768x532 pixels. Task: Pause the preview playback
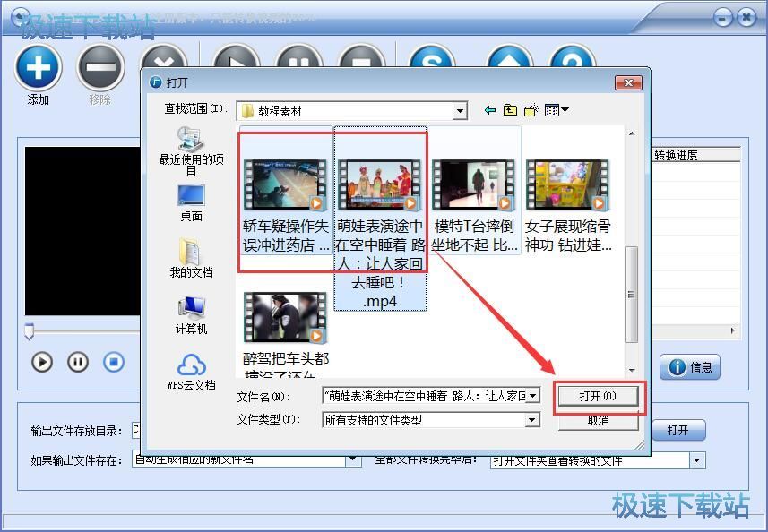point(78,362)
